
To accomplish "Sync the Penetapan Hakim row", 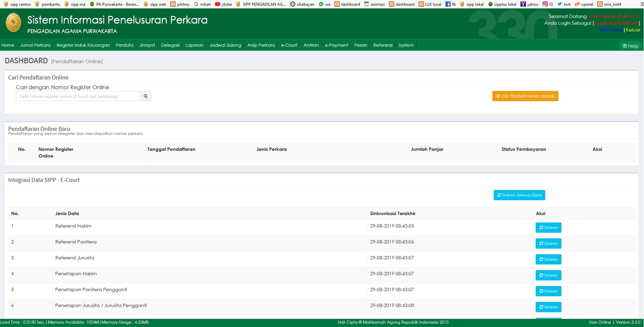I will [x=549, y=275].
